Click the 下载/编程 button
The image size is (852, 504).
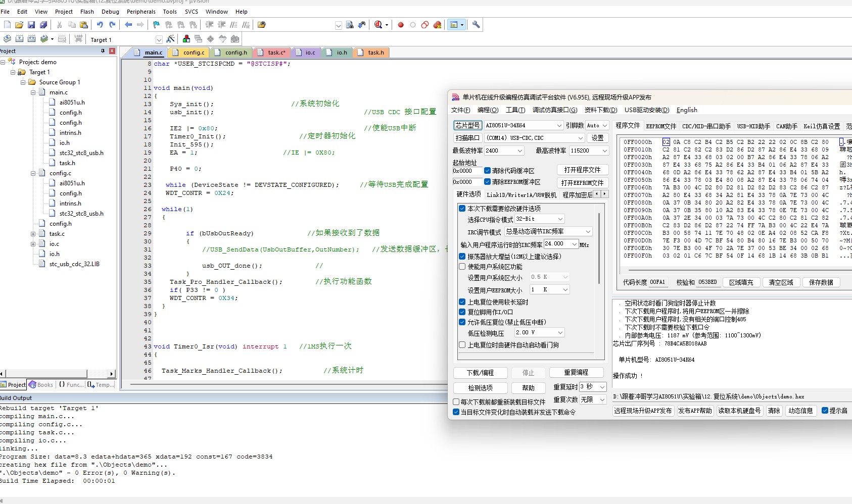(480, 373)
